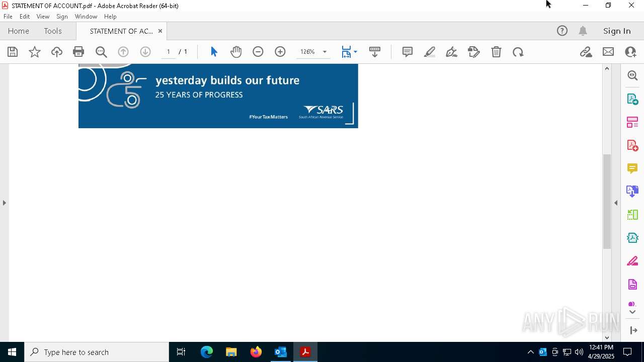Open File Explorer from the taskbar
The image size is (644, 362).
point(231,352)
